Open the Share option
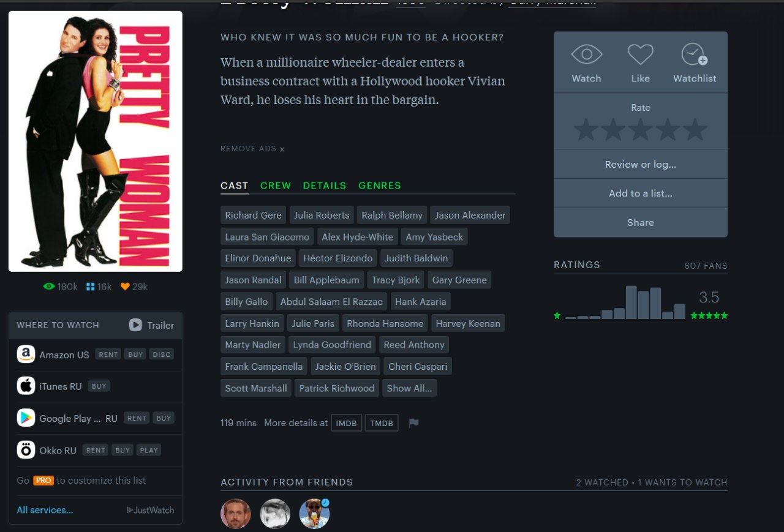This screenshot has height=532, width=784. [x=641, y=222]
